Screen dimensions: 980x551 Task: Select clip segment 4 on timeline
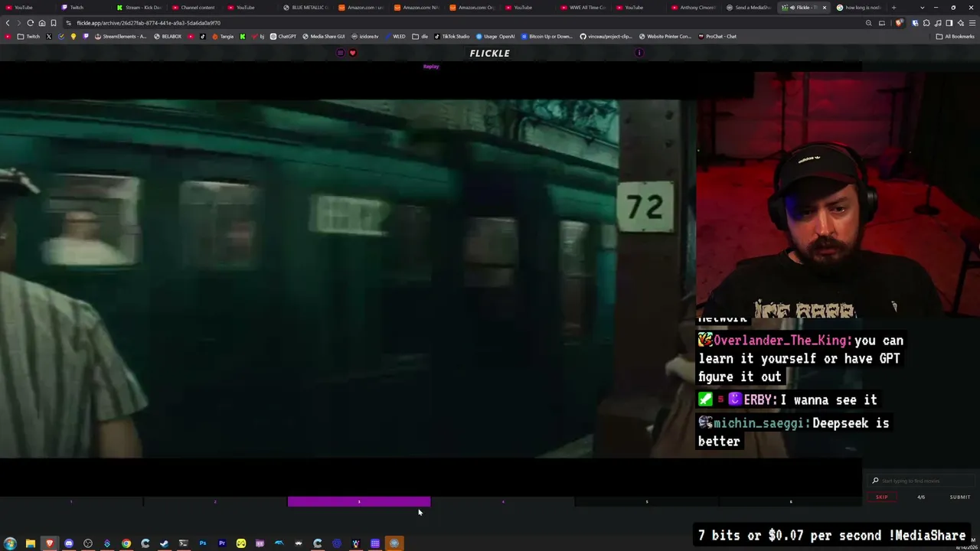503,502
